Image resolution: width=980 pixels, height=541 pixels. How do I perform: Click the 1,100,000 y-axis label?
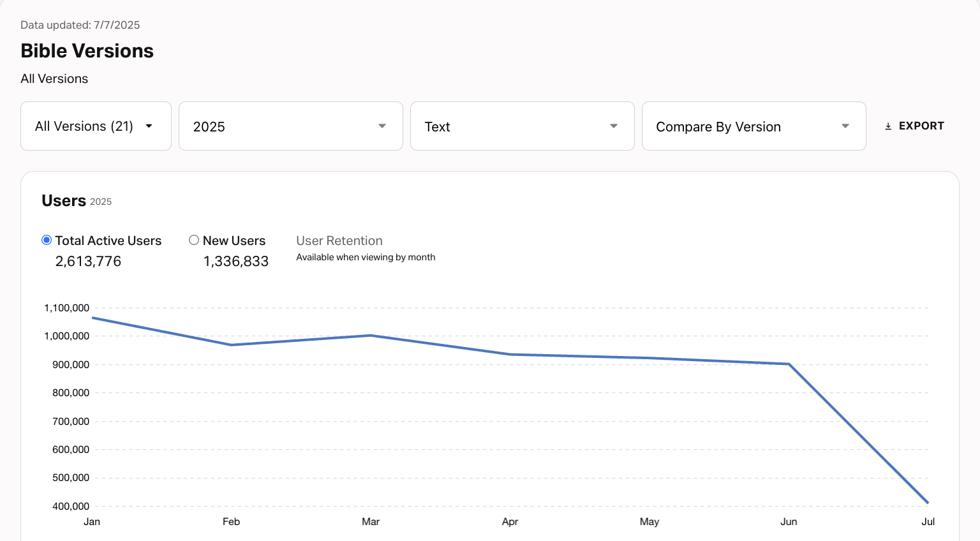coord(66,308)
